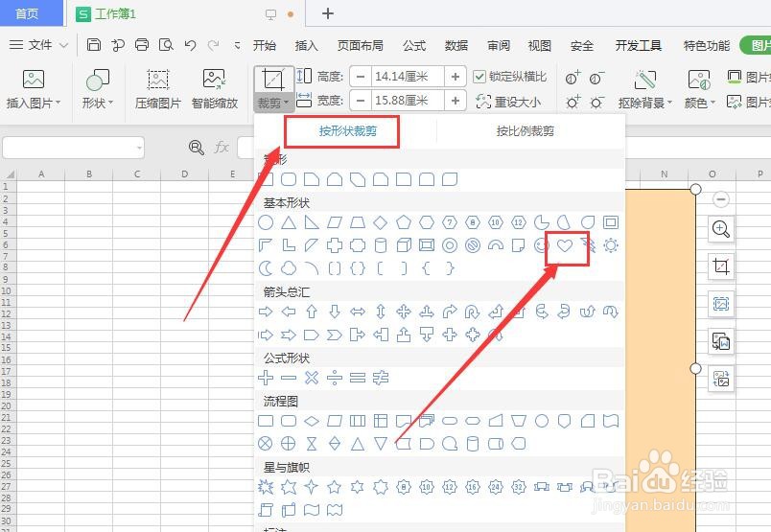Viewport: 771px width, 532px height.
Task: Pick the multiply sign in 公式形状
Action: point(312,378)
